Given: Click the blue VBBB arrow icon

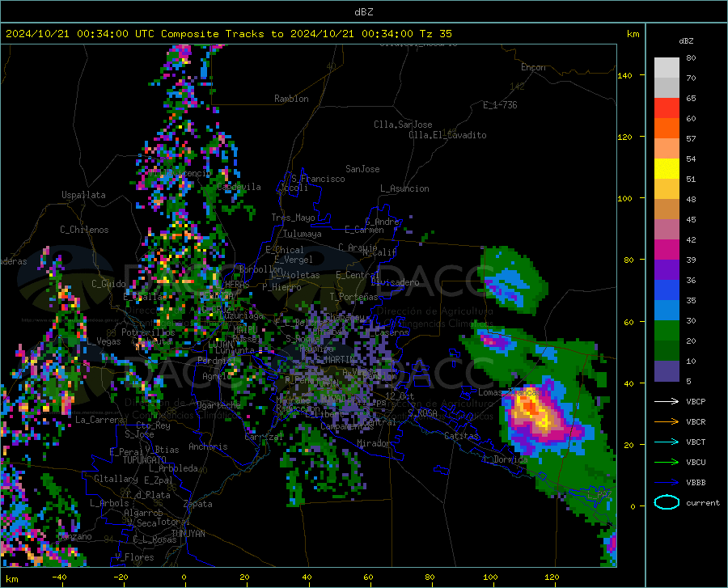Looking at the screenshot, I should click(x=667, y=483).
